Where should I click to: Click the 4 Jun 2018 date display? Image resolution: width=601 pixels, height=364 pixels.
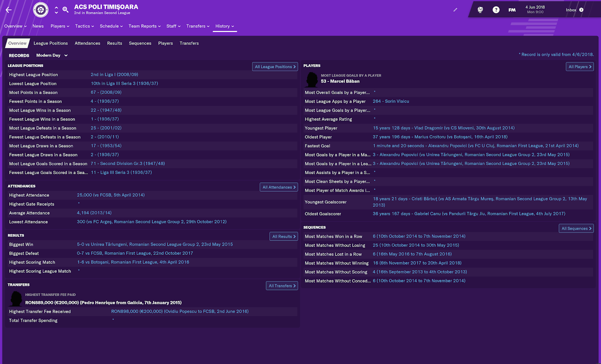(x=535, y=9)
